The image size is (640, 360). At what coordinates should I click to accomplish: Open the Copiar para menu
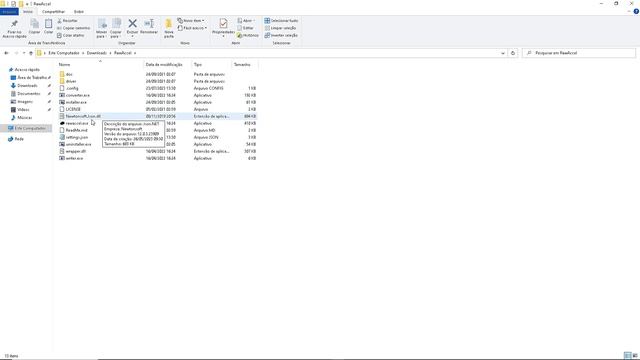click(116, 29)
